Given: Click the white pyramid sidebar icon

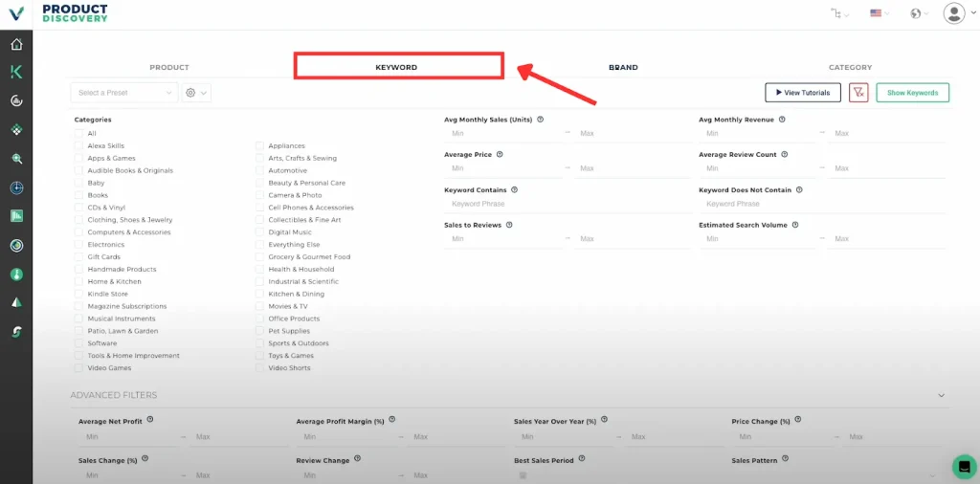Looking at the screenshot, I should [17, 303].
